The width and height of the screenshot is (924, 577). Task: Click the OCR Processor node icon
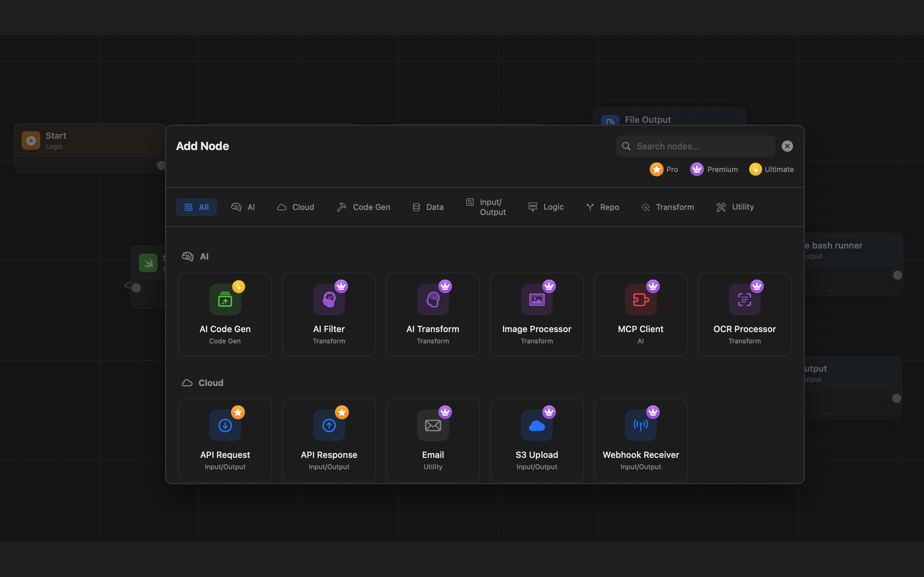744,298
